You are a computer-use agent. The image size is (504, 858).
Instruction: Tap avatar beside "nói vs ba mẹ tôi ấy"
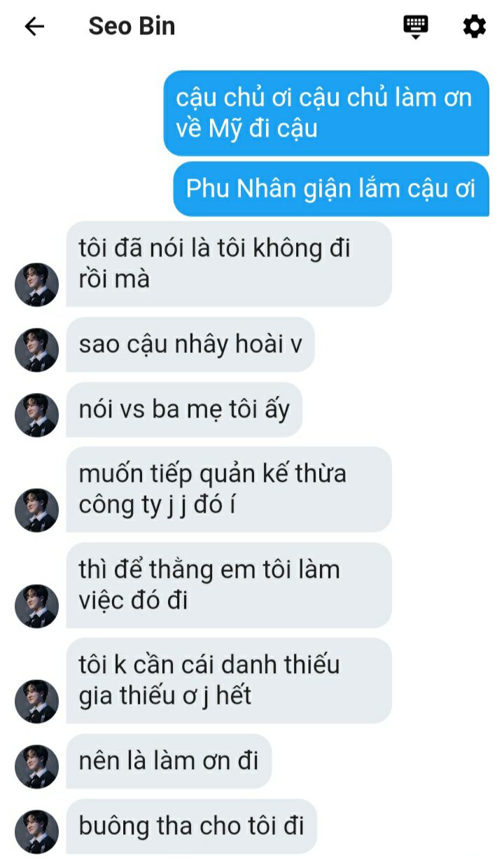click(36, 415)
